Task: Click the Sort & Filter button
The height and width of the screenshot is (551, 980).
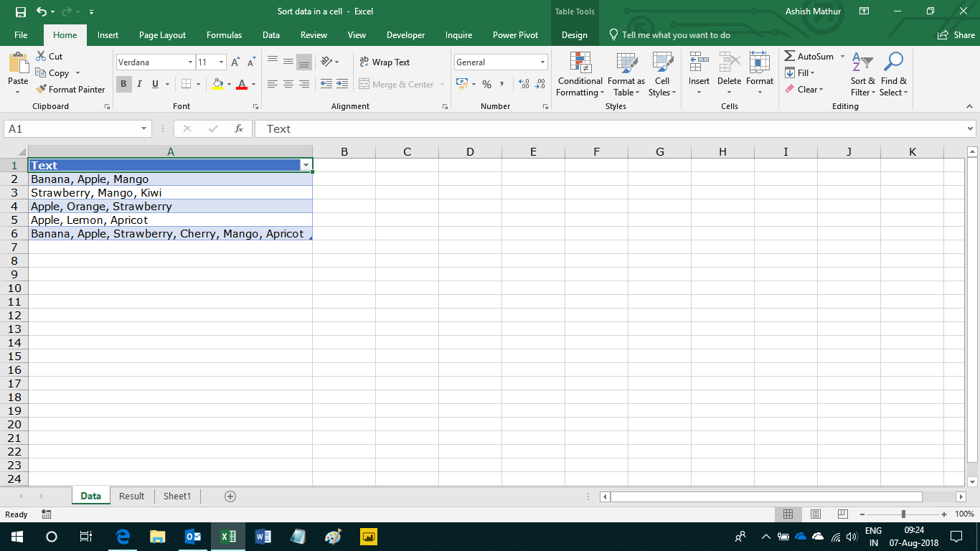Action: 862,75
